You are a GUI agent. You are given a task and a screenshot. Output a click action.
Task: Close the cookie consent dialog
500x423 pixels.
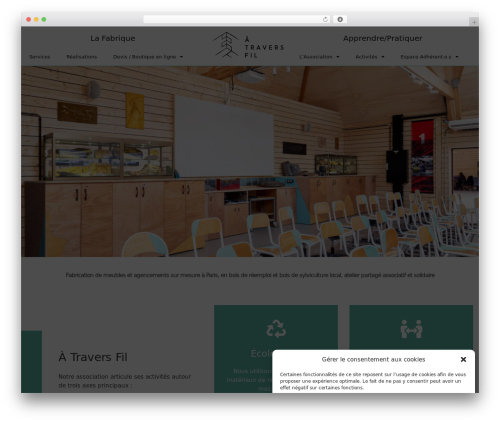[463, 359]
